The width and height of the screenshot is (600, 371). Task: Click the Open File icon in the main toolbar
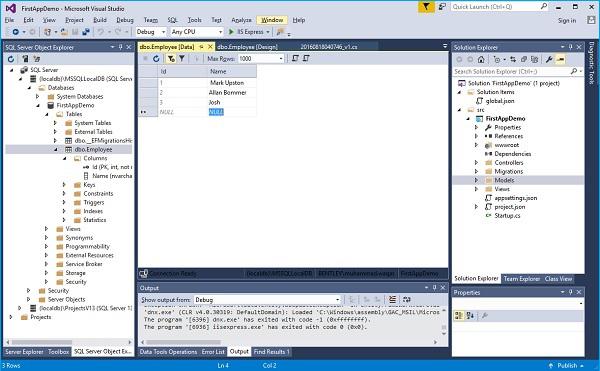[64, 32]
